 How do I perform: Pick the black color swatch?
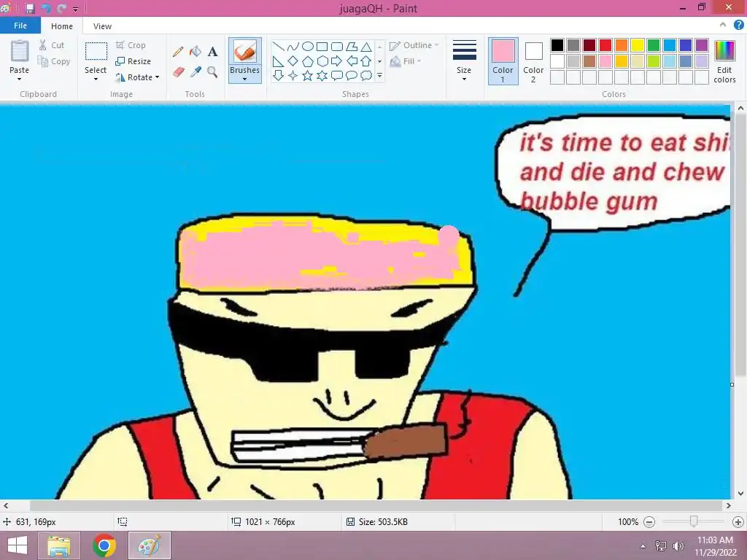point(557,45)
